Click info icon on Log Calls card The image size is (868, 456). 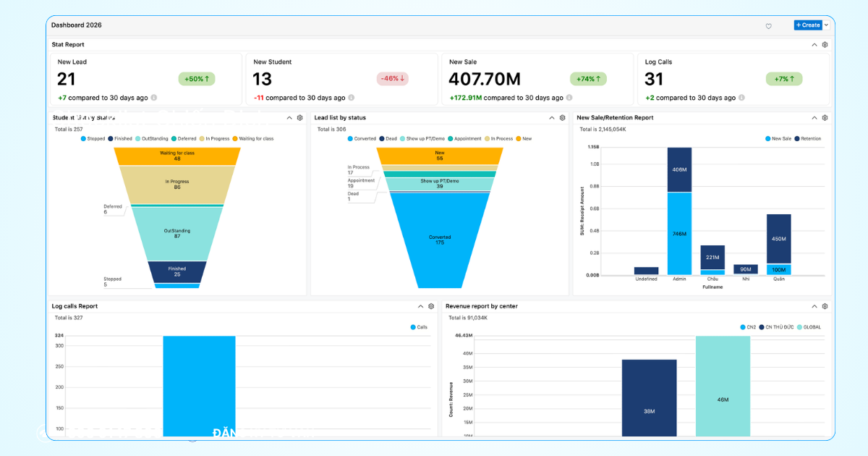[741, 98]
